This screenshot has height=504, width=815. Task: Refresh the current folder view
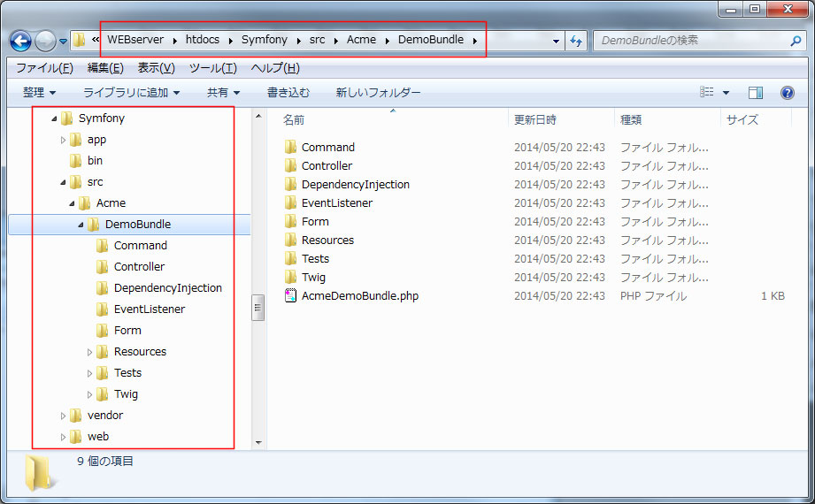(x=576, y=41)
